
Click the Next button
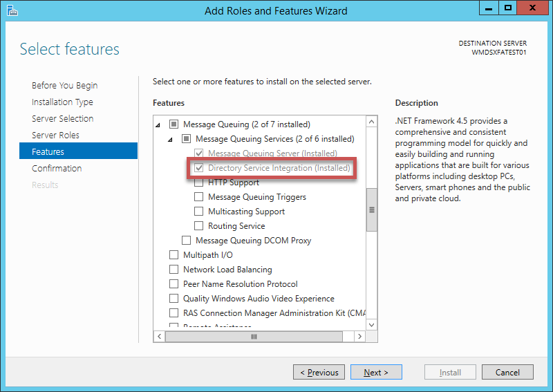tap(375, 372)
